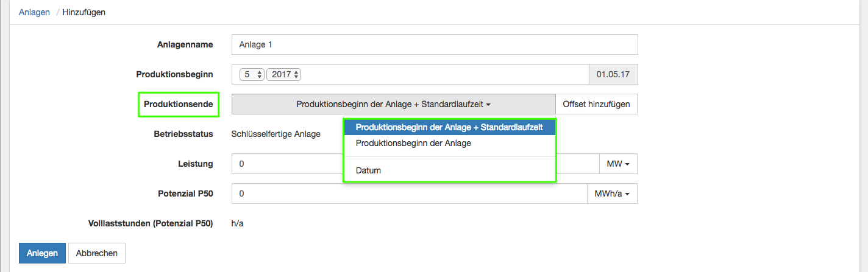
Task: Open the production start month selector
Action: pos(252,74)
